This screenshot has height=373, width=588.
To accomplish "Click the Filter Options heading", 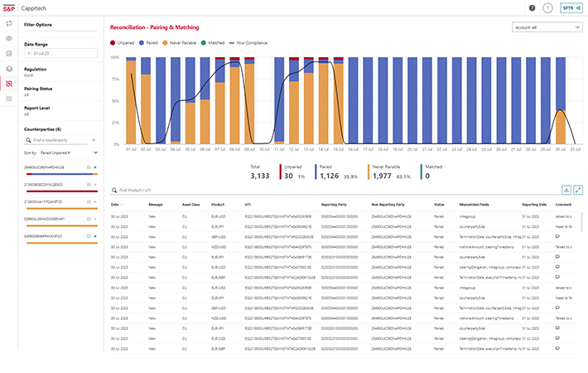I will click(38, 25).
